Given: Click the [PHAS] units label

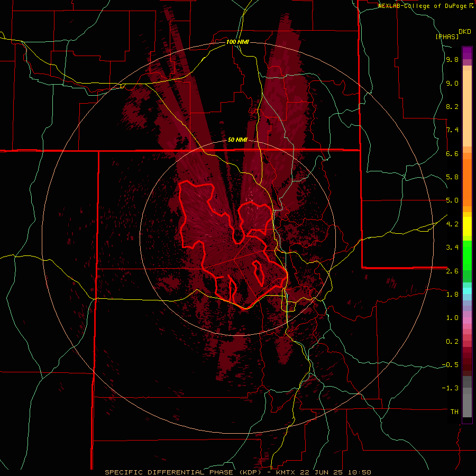Looking at the screenshot, I should 447,36.
